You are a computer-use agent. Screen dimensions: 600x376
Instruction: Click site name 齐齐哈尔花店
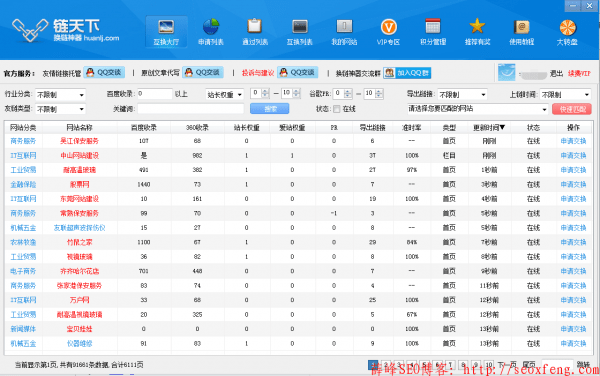point(79,271)
